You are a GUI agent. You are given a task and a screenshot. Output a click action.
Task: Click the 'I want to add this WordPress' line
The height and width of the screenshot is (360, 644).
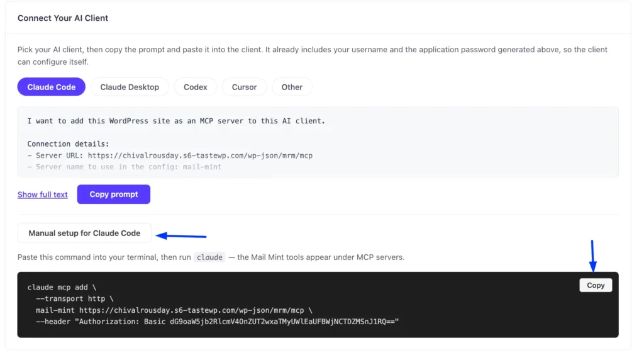click(176, 121)
